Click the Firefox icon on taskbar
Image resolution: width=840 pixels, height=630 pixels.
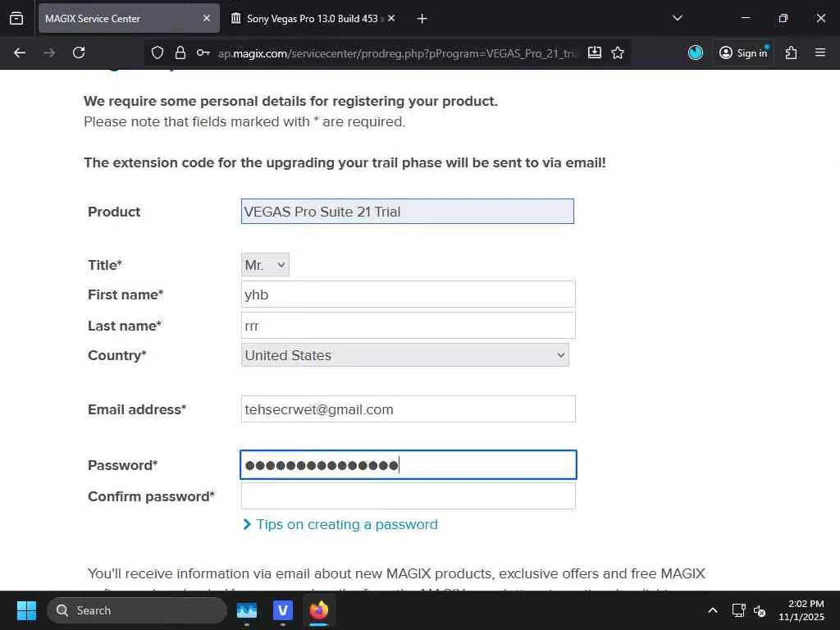click(x=319, y=610)
